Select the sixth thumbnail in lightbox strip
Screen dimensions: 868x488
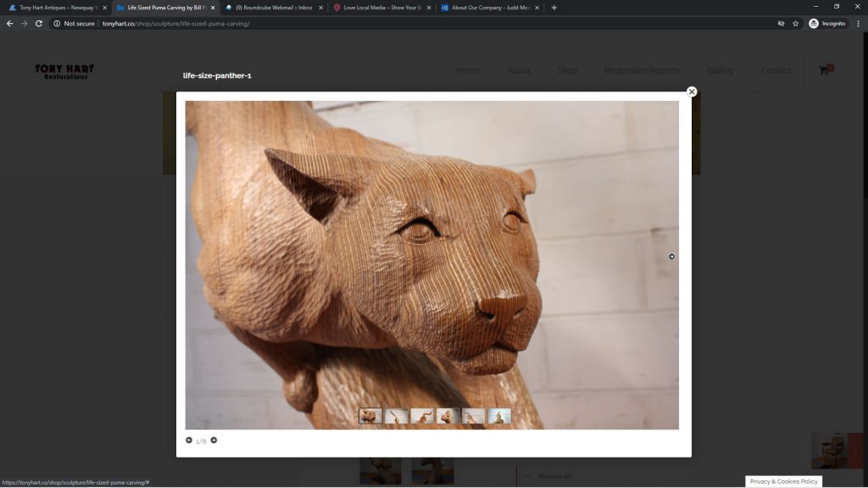click(x=499, y=416)
